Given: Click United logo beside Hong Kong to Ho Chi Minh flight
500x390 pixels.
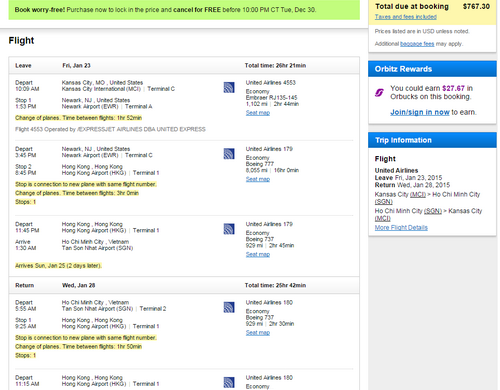Looking at the screenshot, I should point(229,229).
